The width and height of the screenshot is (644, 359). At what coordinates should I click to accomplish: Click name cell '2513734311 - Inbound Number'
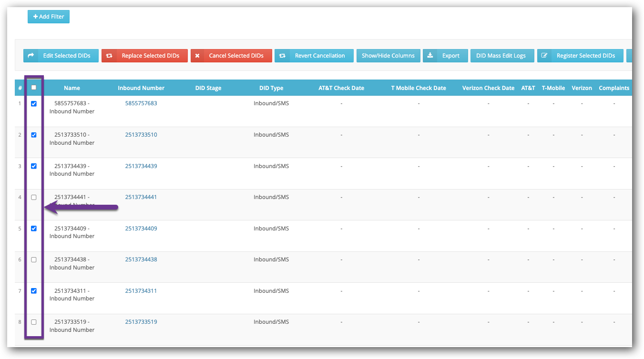tap(72, 295)
